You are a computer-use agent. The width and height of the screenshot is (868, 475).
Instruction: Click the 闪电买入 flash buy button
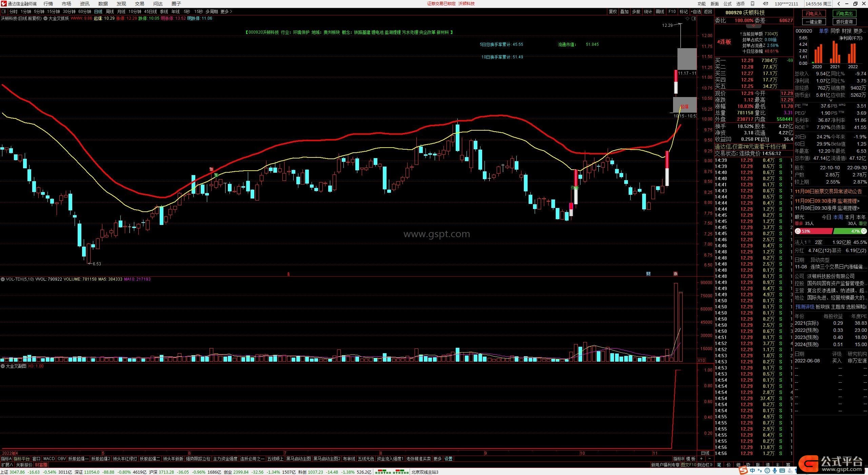click(x=814, y=14)
